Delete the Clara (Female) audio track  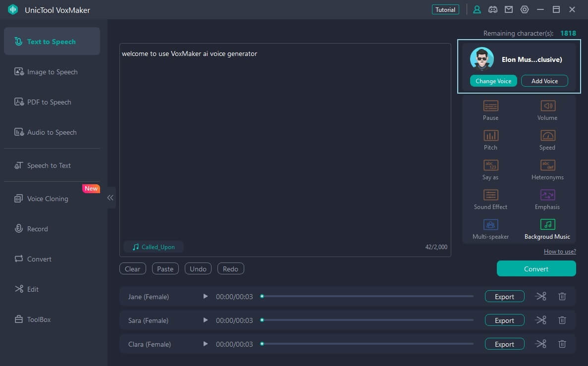point(562,344)
